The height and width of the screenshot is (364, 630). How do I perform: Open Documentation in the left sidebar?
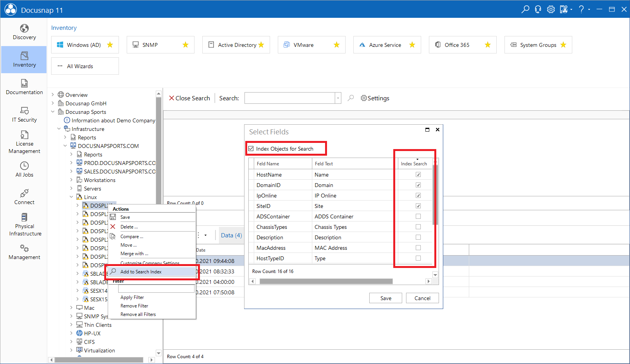[24, 87]
